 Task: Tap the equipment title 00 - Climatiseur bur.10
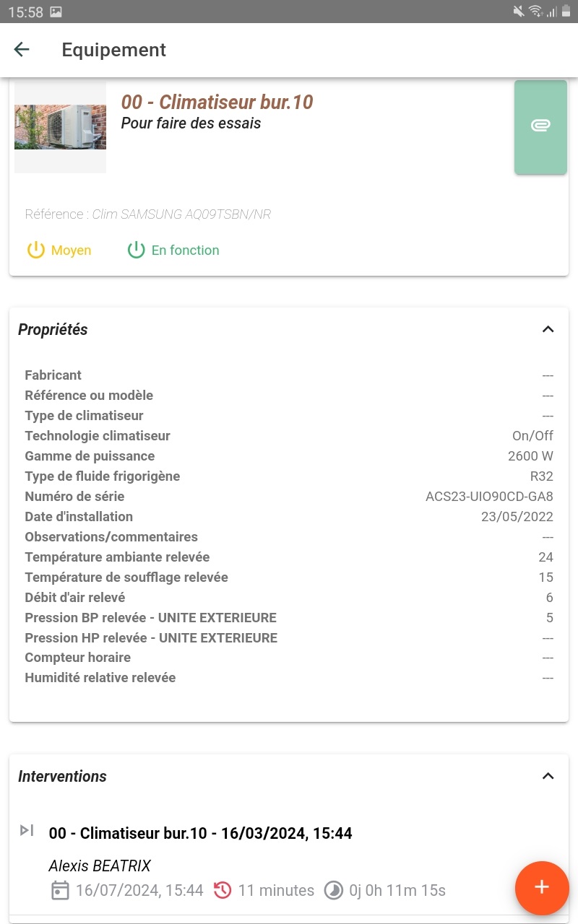(217, 102)
